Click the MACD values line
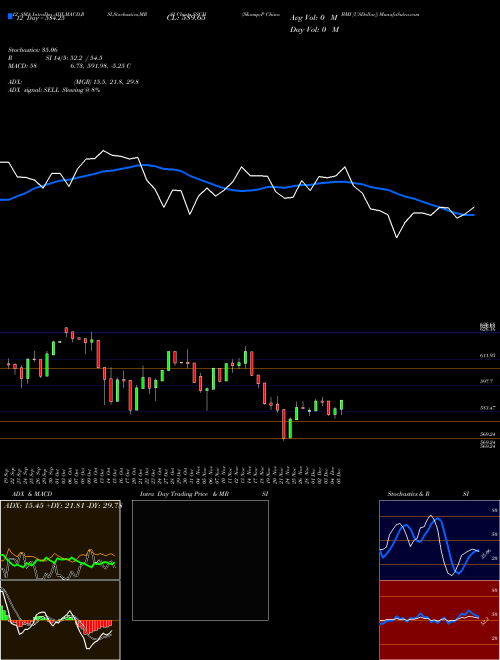 pos(69,66)
